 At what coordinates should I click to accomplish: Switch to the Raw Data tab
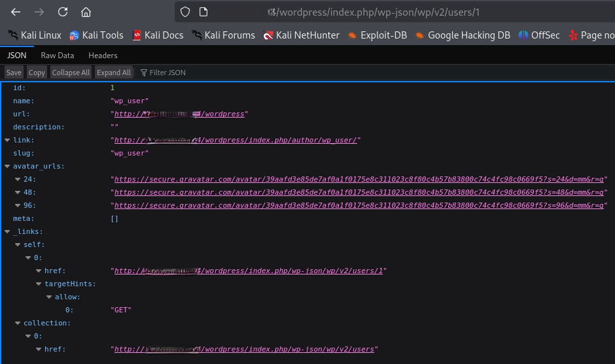coord(57,56)
